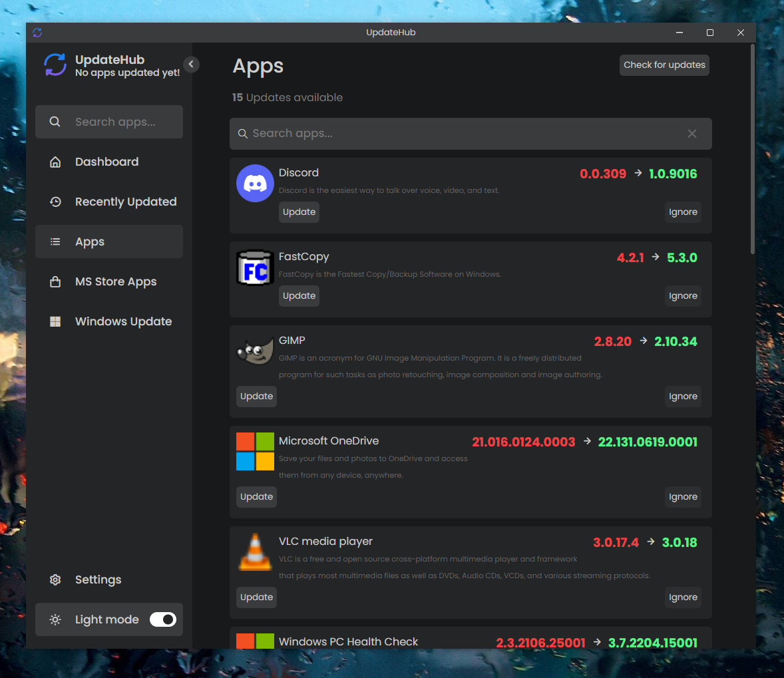Viewport: 784px width, 678px height.
Task: Update VLC media player
Action: pos(256,597)
